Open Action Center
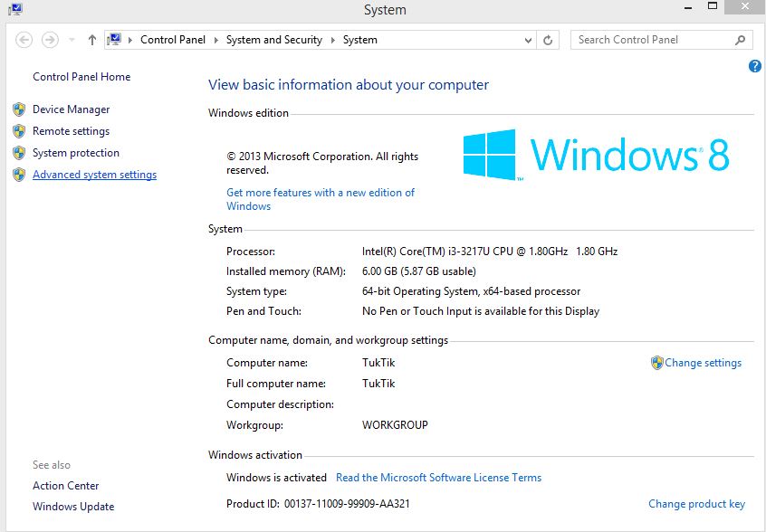The image size is (766, 532). pyautogui.click(x=65, y=486)
